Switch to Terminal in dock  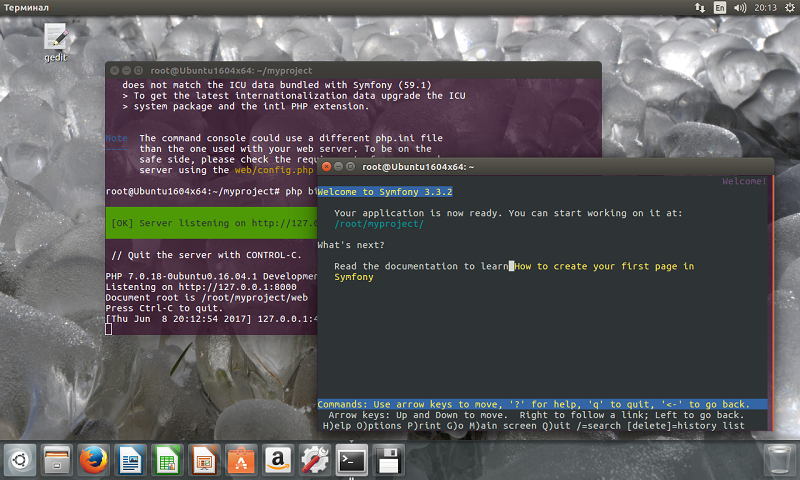[x=352, y=460]
